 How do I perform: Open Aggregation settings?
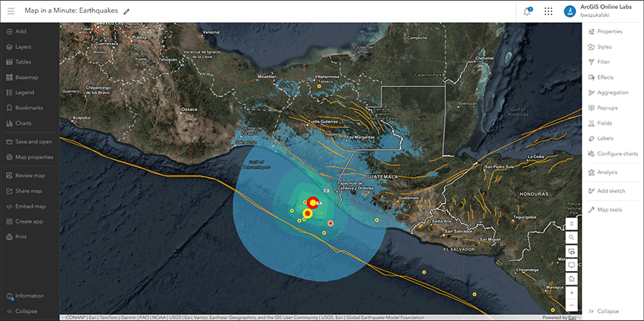pos(608,92)
